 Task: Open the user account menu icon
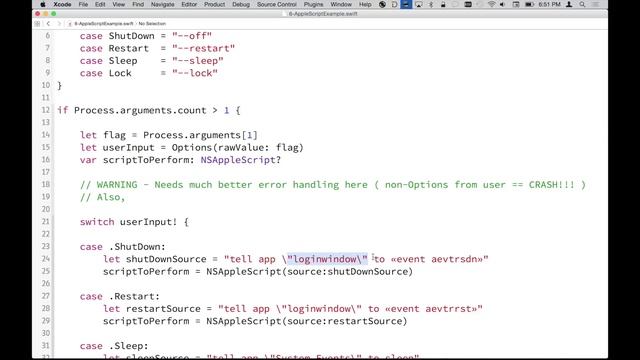569,4
